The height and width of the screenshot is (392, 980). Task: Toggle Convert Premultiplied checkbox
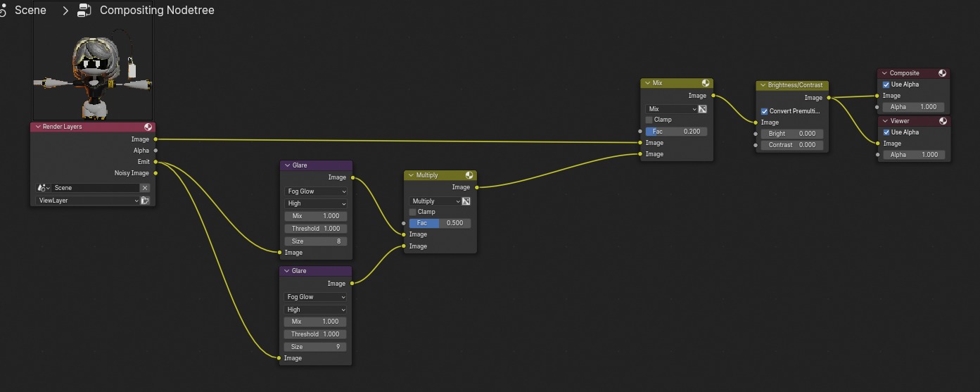(764, 111)
